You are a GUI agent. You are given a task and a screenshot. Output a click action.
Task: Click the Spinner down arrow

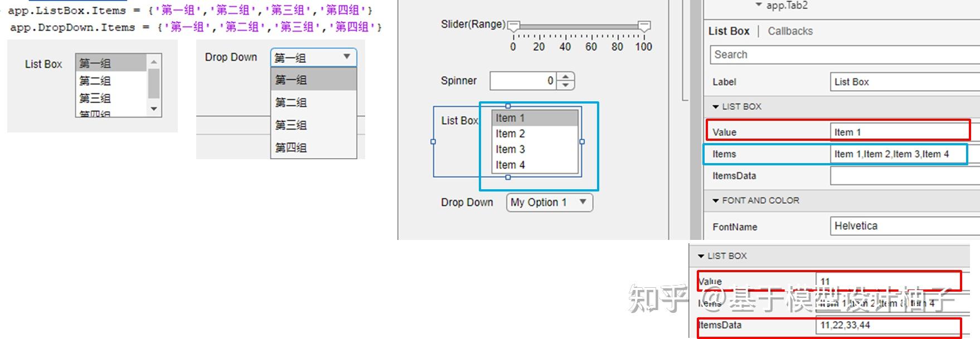[565, 85]
